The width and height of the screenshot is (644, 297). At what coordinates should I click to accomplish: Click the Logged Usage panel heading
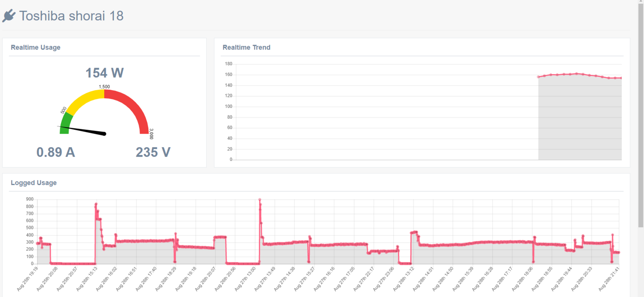(x=34, y=183)
